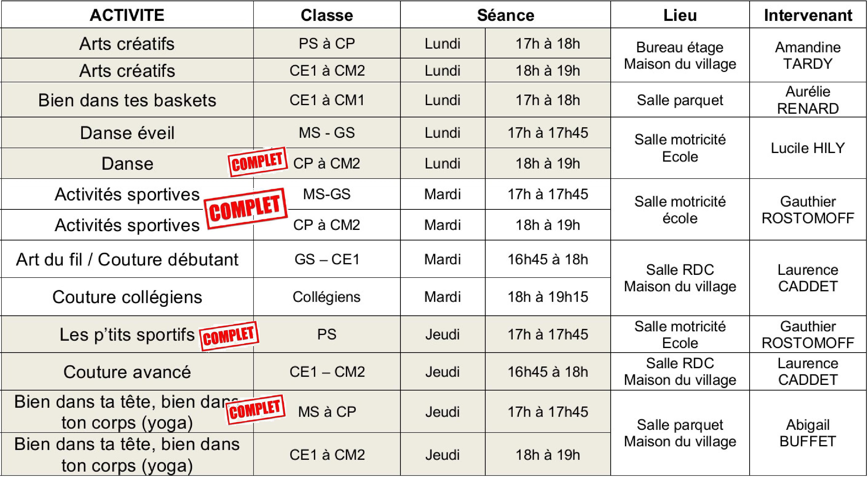Click the Bien dans tes baskets activity cell
The height and width of the screenshot is (477, 868).
pos(127,100)
